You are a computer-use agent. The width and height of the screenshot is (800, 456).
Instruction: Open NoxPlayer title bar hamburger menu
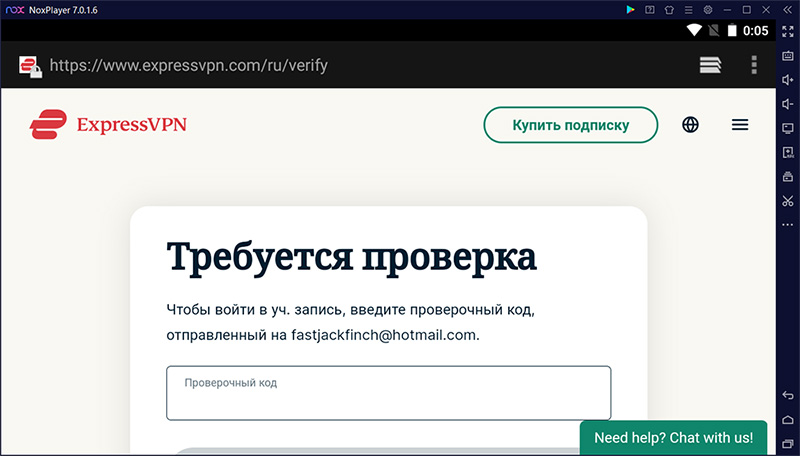689,10
